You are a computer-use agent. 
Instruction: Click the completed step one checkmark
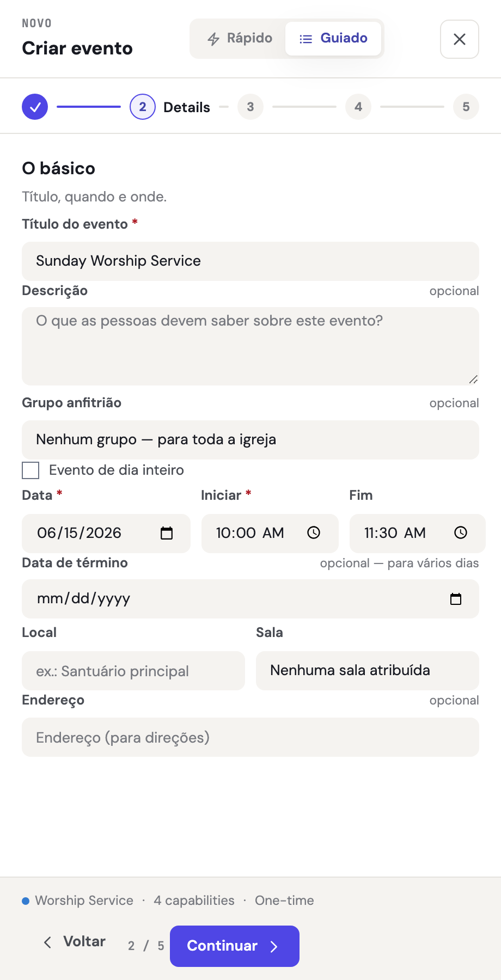(x=35, y=107)
